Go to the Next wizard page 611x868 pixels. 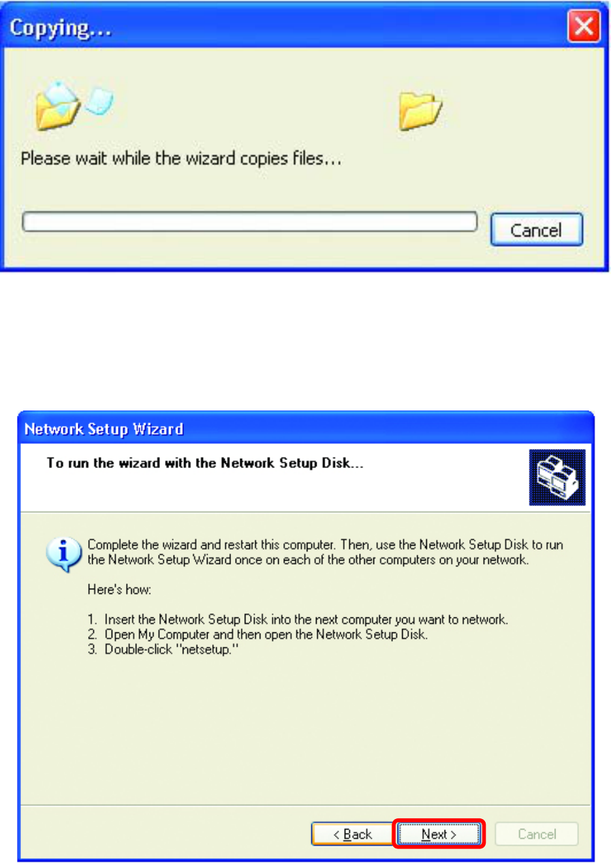[439, 834]
